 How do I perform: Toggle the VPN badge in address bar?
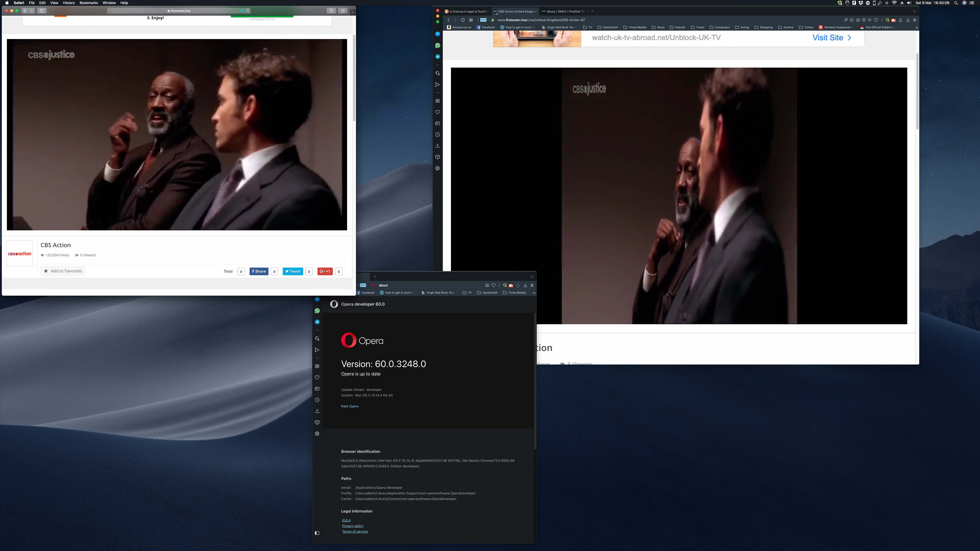pos(483,20)
